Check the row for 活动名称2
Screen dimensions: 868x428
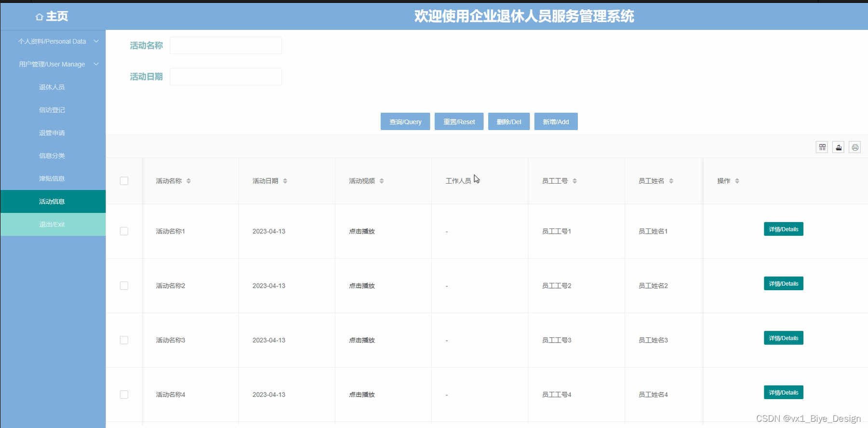(124, 286)
